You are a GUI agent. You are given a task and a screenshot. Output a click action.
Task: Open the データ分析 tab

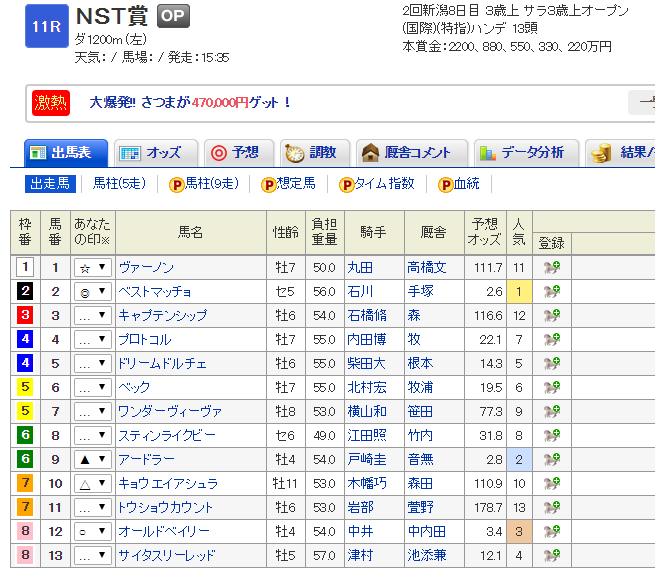[x=527, y=153]
